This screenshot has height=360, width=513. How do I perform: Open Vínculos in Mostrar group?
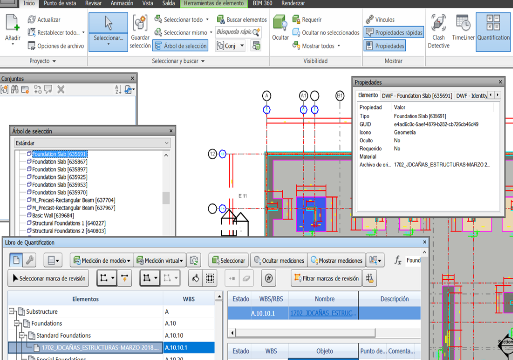(x=380, y=20)
